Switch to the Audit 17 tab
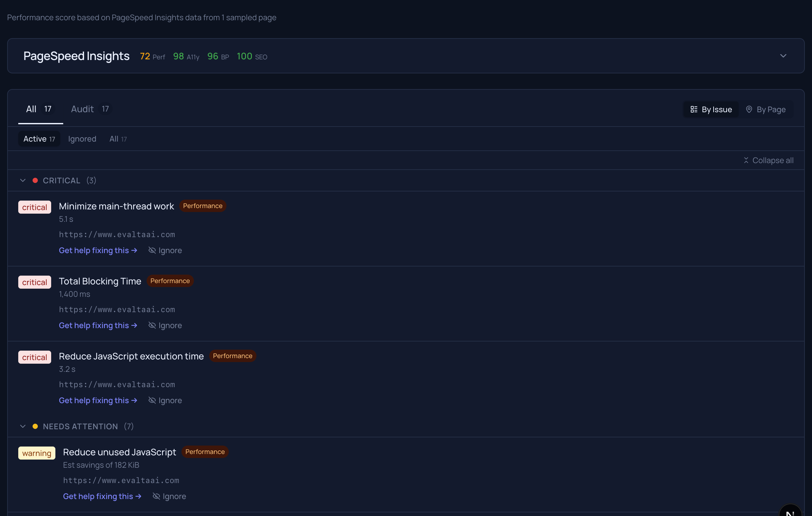812x516 pixels. (90, 109)
